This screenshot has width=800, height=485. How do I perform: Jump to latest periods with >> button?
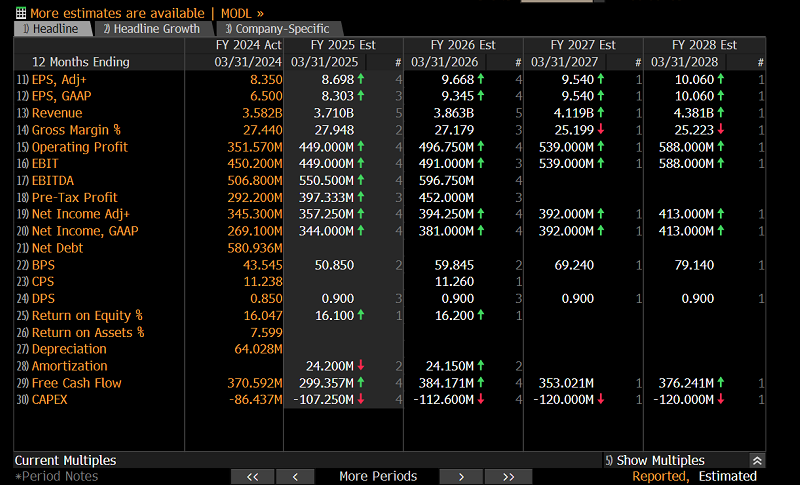pos(508,476)
